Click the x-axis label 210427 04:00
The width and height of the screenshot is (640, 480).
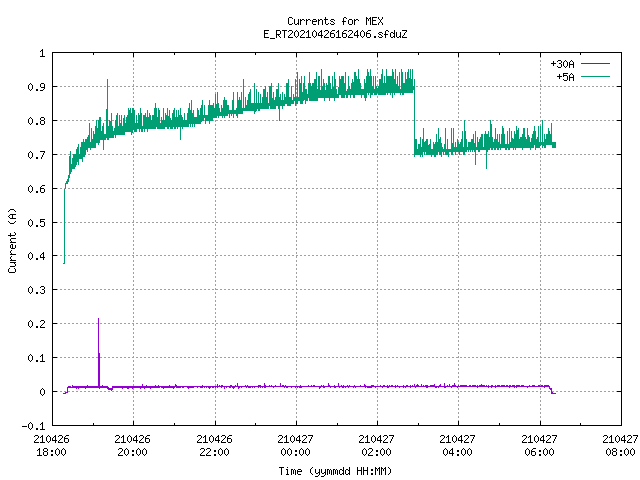coord(458,446)
